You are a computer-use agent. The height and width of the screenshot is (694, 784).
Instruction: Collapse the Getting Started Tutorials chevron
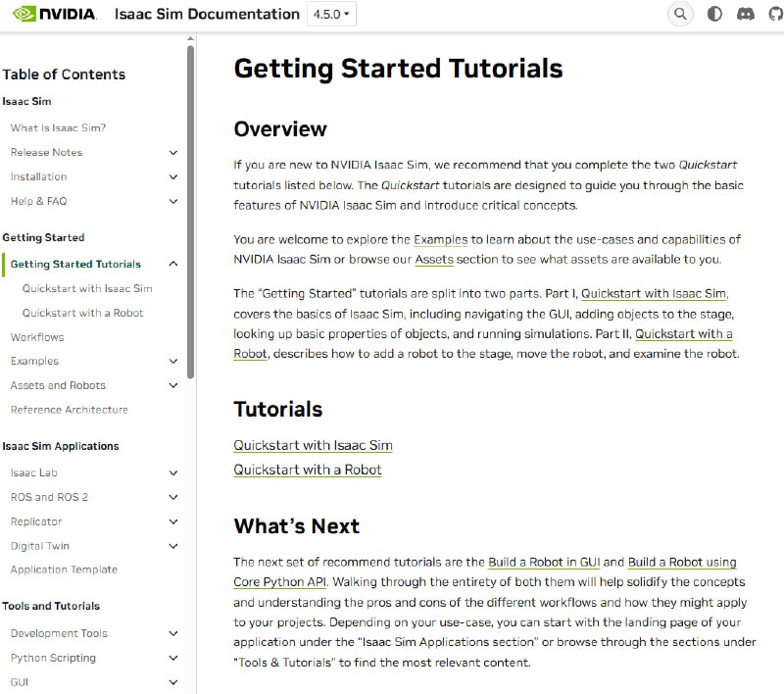(173, 264)
